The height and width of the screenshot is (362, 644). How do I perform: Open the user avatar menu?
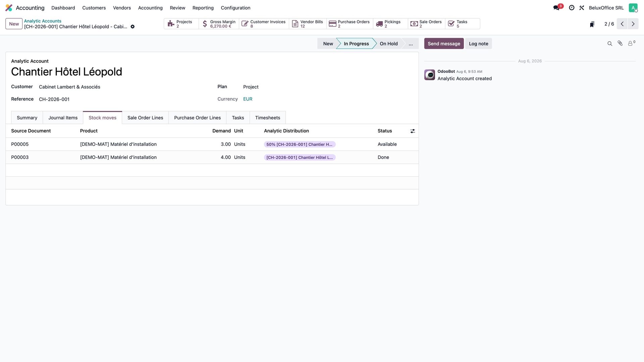(633, 8)
